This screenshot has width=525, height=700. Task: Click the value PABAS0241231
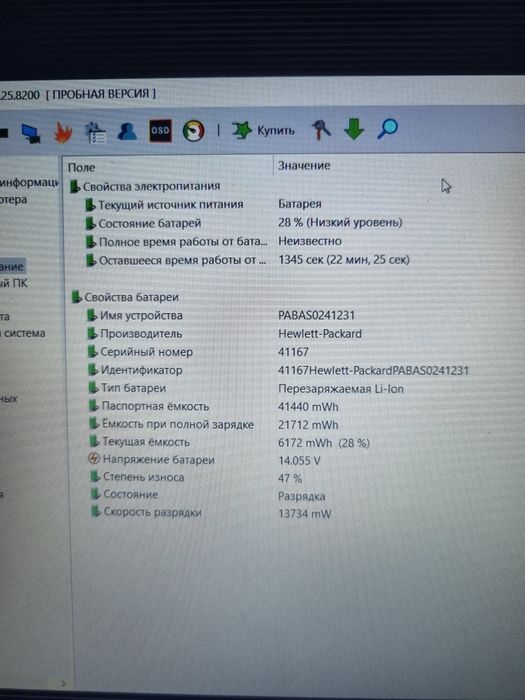tap(317, 315)
